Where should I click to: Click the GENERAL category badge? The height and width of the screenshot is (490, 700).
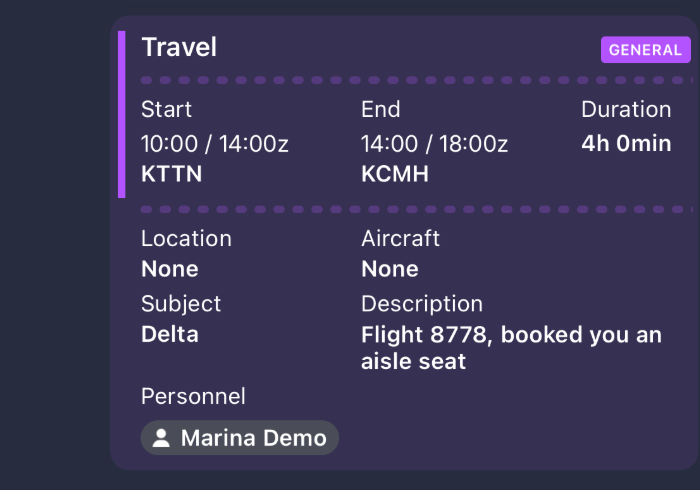pyautogui.click(x=645, y=50)
